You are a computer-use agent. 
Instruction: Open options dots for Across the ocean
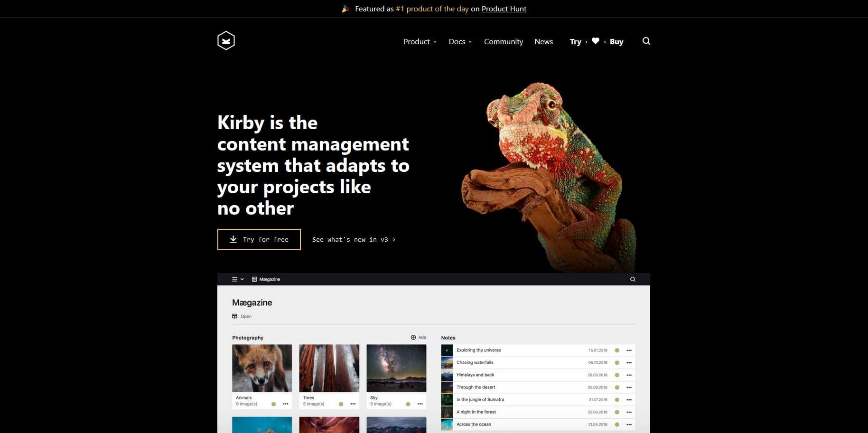(x=629, y=424)
